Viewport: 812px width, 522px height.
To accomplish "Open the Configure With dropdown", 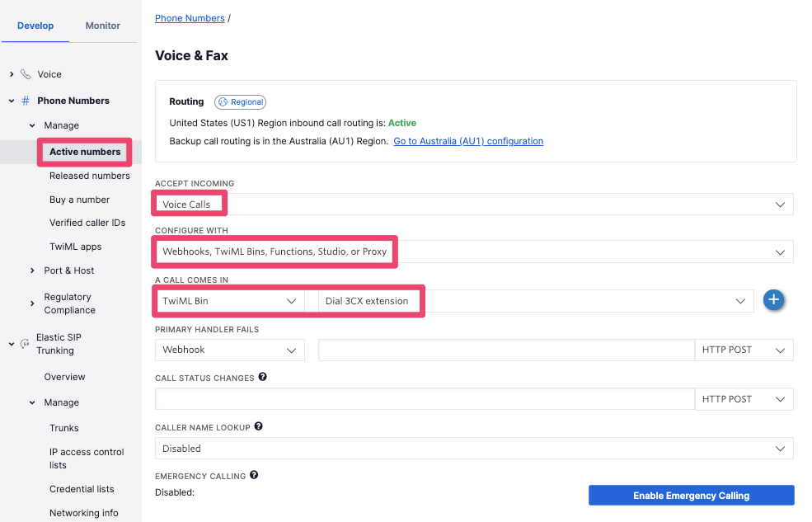I will (x=474, y=252).
